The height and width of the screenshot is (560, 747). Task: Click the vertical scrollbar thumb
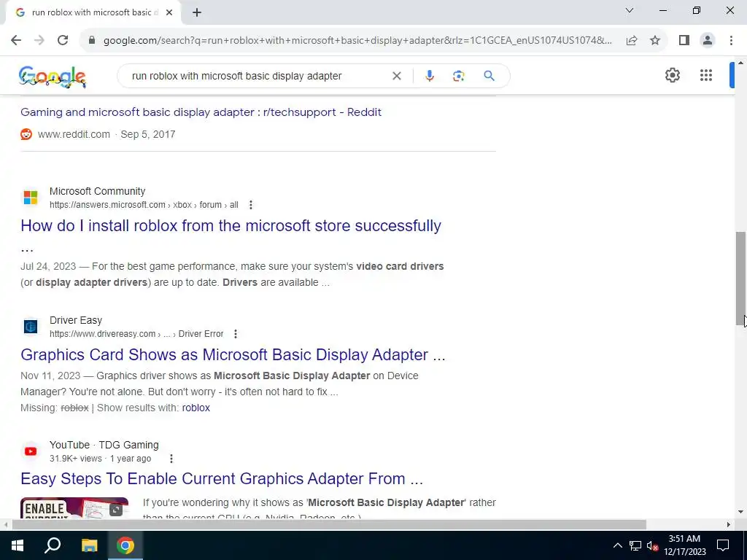pos(740,279)
